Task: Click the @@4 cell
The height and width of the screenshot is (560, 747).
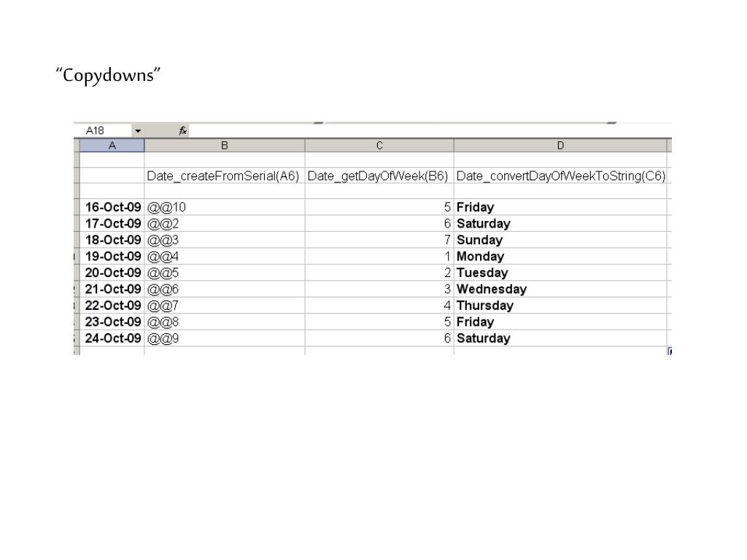Action: pos(225,256)
